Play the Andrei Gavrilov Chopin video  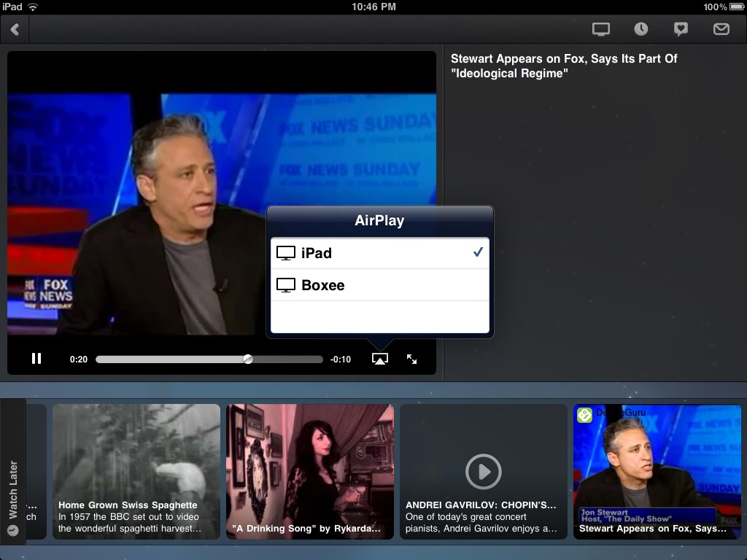pos(484,472)
